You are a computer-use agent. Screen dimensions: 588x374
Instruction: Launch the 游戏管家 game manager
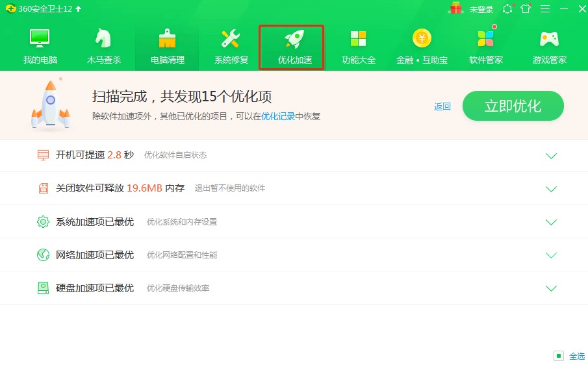click(549, 45)
